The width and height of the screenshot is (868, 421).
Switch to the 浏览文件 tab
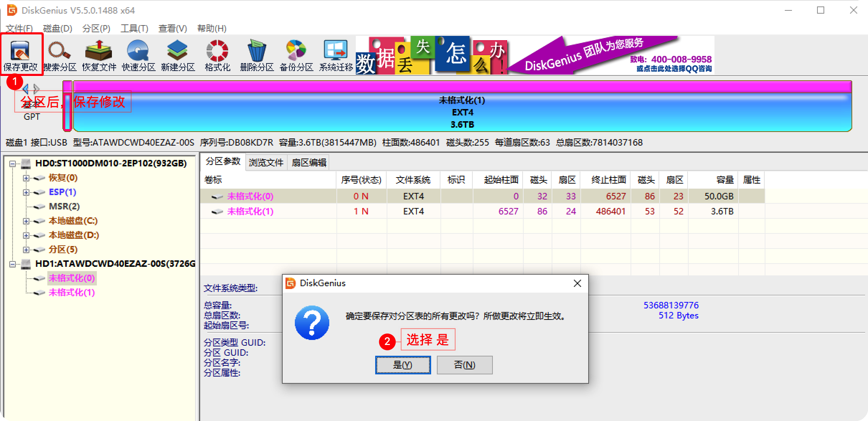[266, 162]
